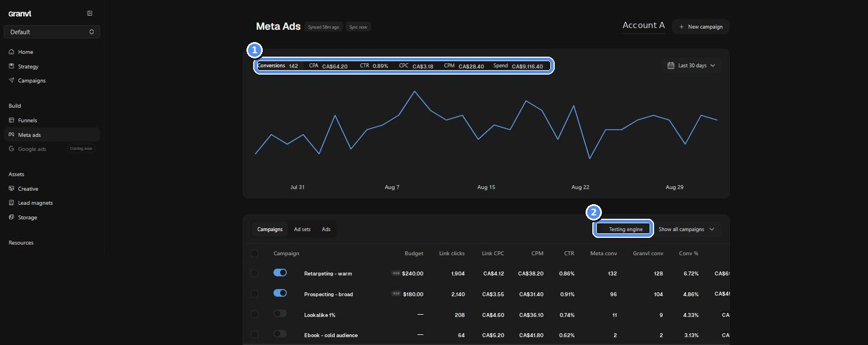Viewport: 868px width, 345px height.
Task: Click the Sync now button
Action: (358, 27)
